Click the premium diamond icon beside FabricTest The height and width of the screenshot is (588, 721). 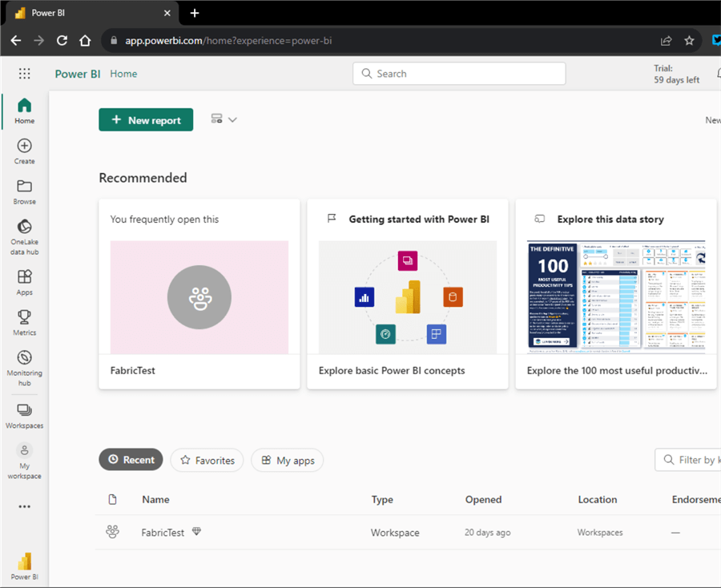(196, 531)
